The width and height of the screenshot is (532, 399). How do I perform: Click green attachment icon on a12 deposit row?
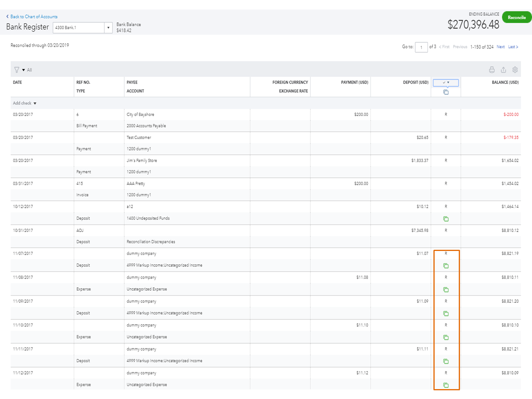[x=446, y=218]
